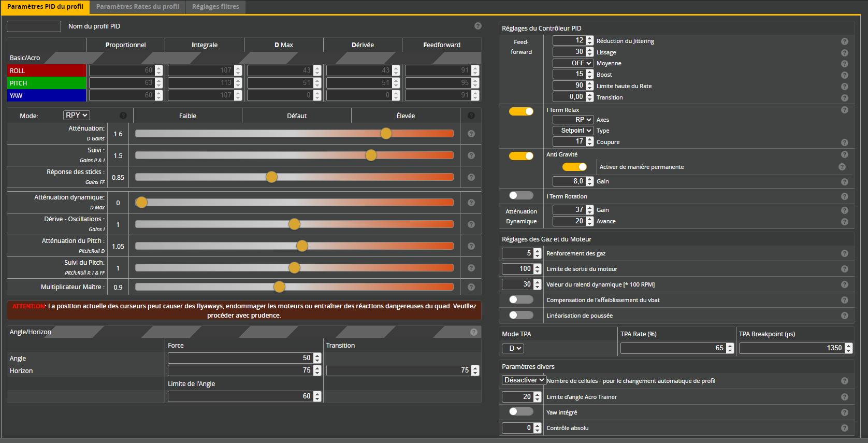
Task: Switch to Paramètres Rates du profil tab
Action: pyautogui.click(x=137, y=7)
